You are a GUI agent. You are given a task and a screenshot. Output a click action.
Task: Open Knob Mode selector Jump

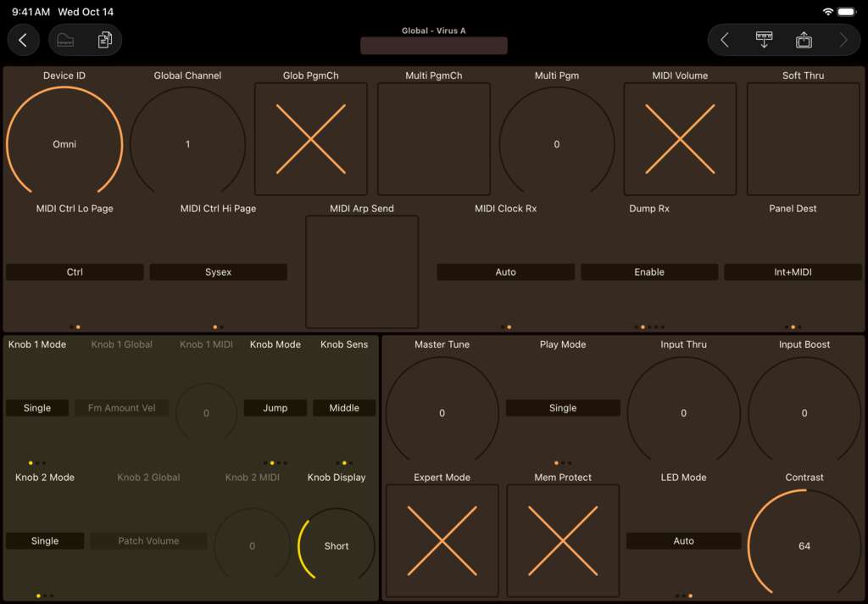(275, 408)
